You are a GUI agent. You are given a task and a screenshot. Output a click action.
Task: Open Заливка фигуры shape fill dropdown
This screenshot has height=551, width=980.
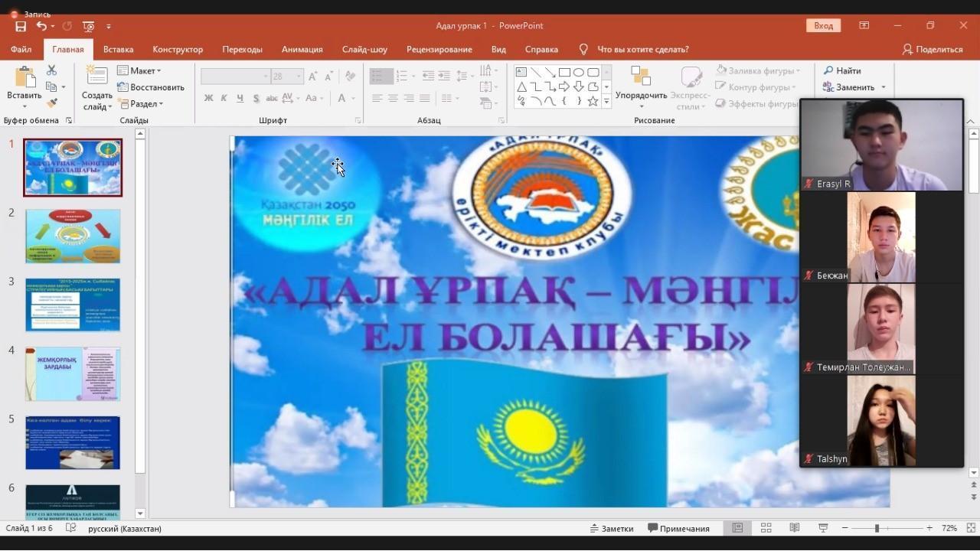[x=758, y=70]
